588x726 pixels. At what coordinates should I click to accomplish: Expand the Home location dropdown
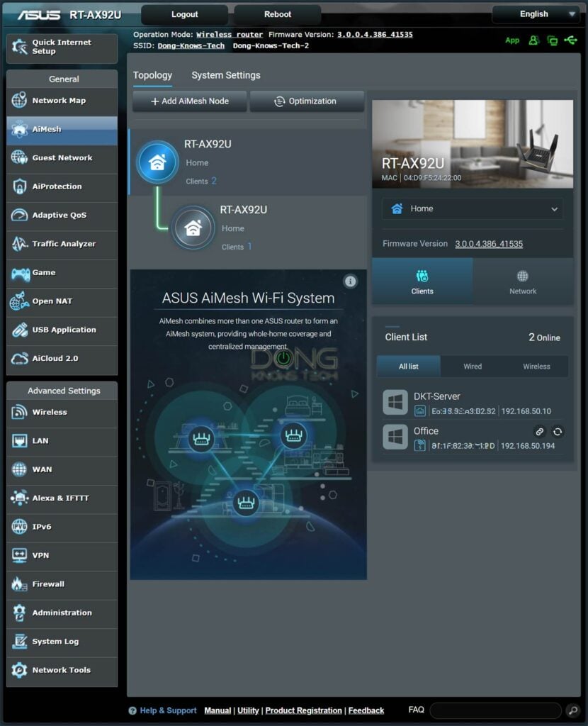(473, 209)
